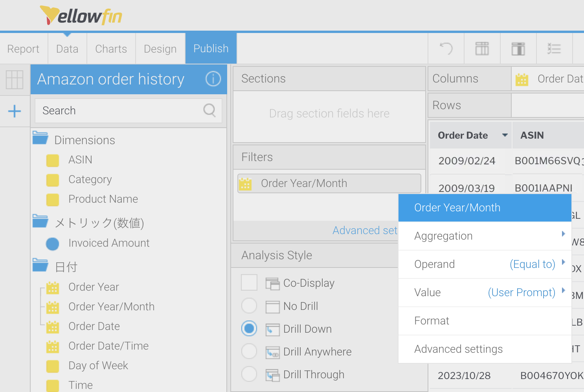Viewport: 584px width, 392px height.
Task: Click the yellow icon next to Product Name
Action: pyautogui.click(x=53, y=200)
